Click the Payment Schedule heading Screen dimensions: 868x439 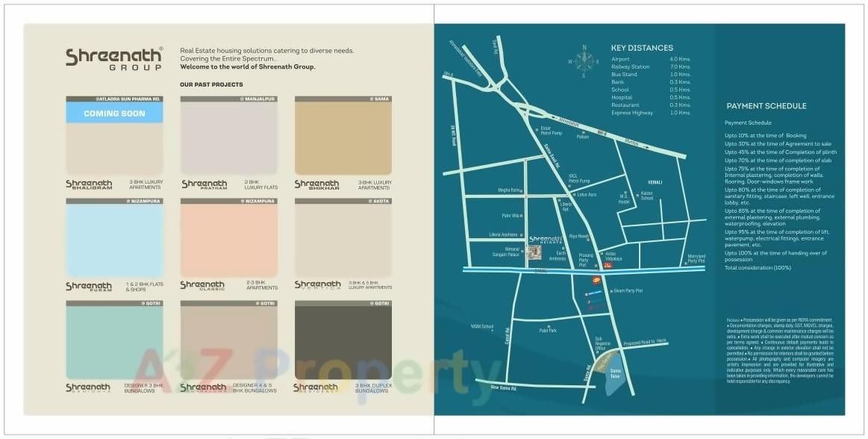click(766, 106)
